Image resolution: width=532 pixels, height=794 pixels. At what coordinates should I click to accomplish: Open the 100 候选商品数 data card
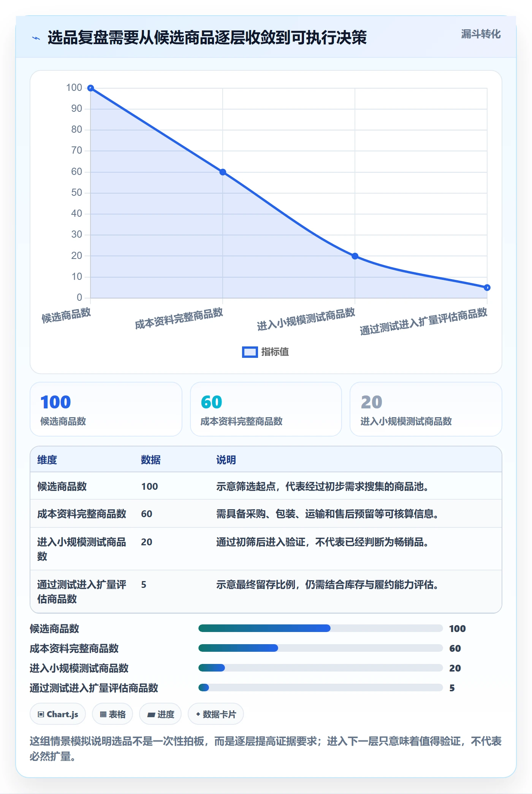[x=106, y=409]
